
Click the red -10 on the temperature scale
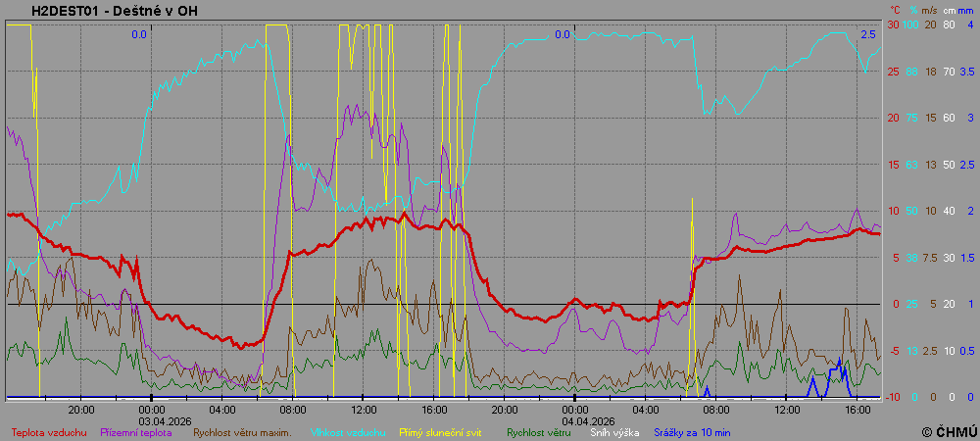pos(892,397)
